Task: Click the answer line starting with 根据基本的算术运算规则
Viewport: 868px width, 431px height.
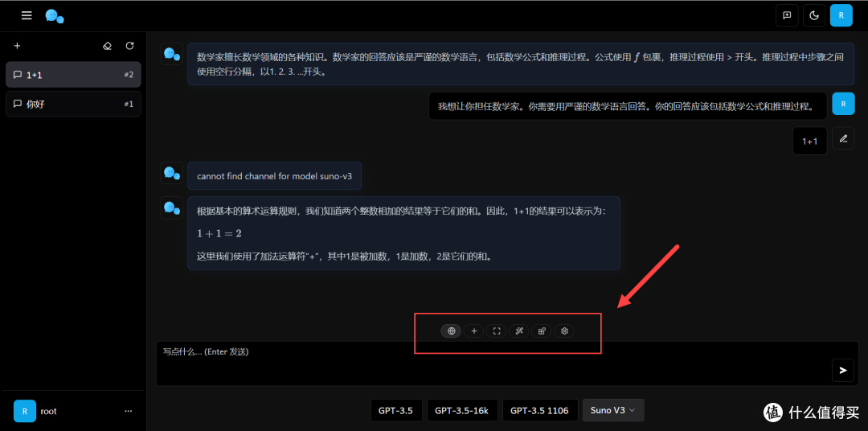Action: [401, 211]
